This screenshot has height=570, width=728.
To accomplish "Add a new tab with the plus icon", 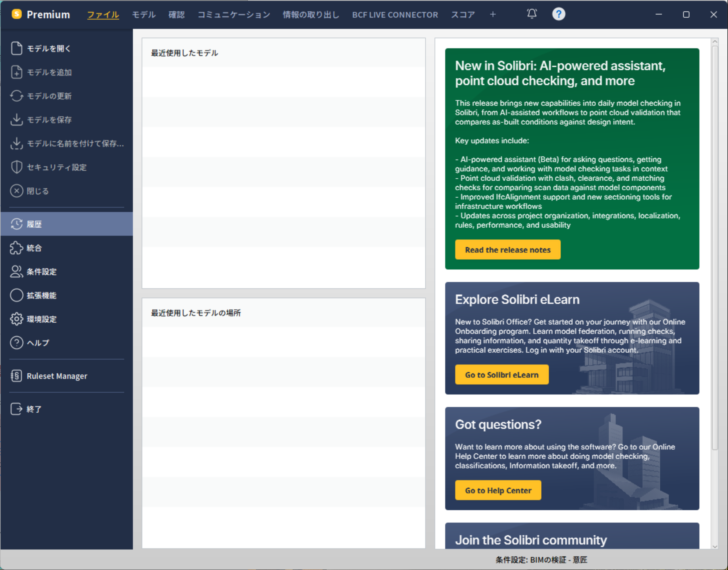I will (493, 14).
